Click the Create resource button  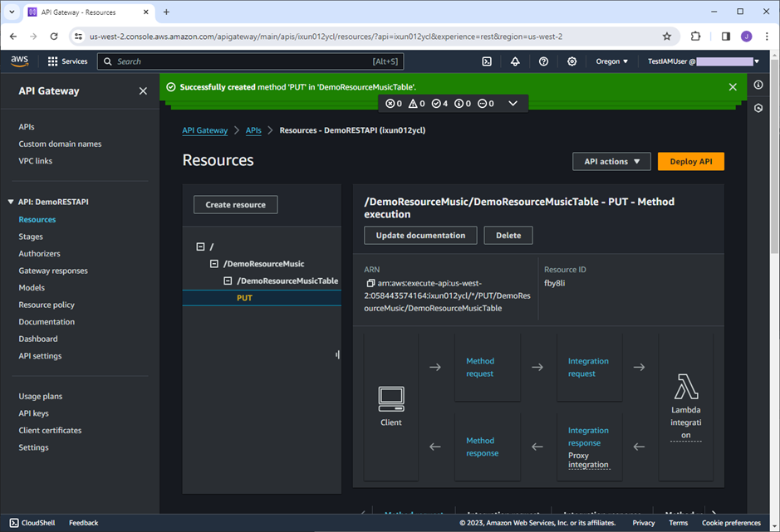(x=235, y=205)
